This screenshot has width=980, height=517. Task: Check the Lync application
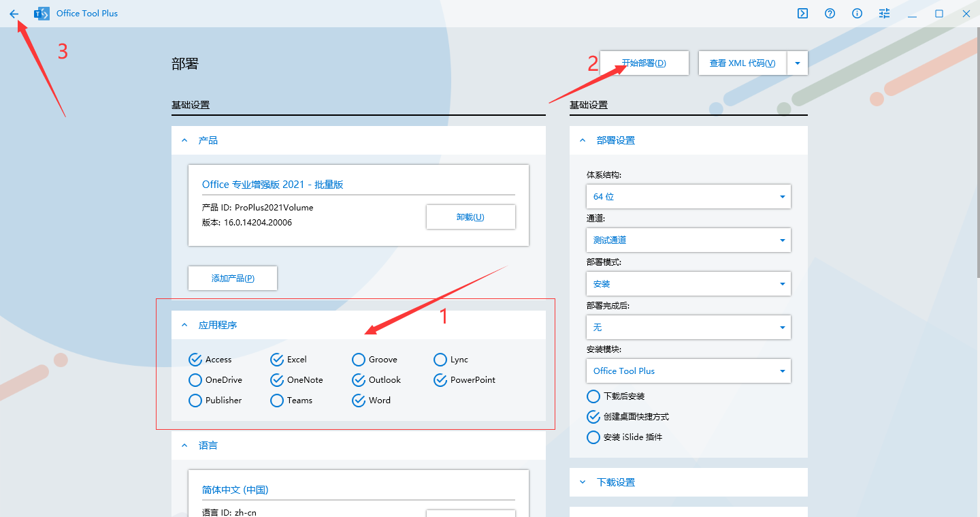[440, 360]
